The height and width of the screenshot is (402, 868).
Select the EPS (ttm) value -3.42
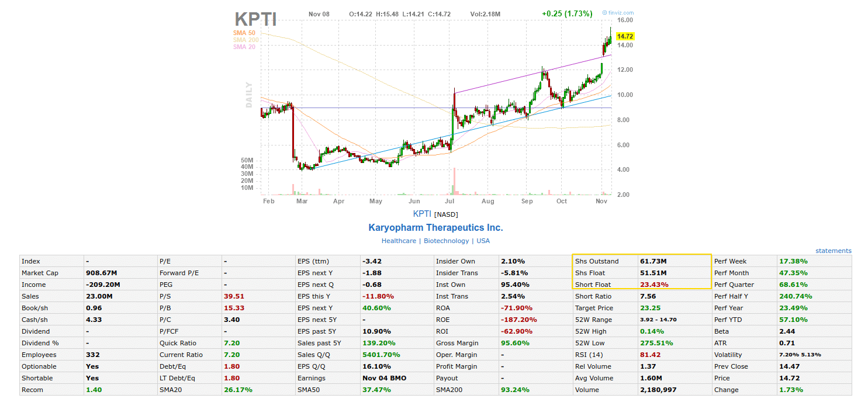[372, 261]
